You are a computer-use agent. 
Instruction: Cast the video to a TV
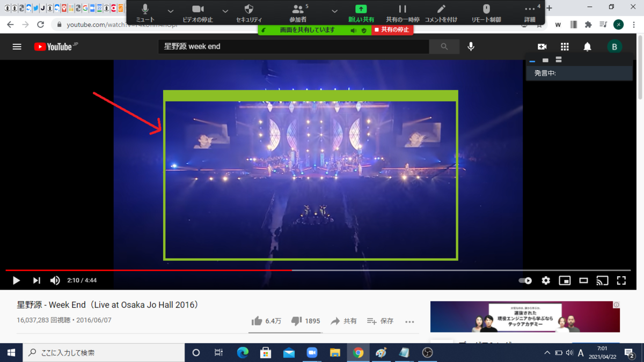602,280
